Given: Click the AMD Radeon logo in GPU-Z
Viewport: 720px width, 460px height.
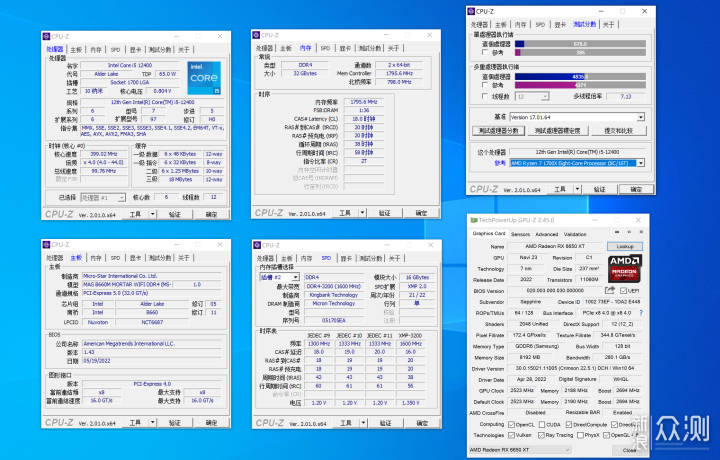Looking at the screenshot, I should [624, 269].
